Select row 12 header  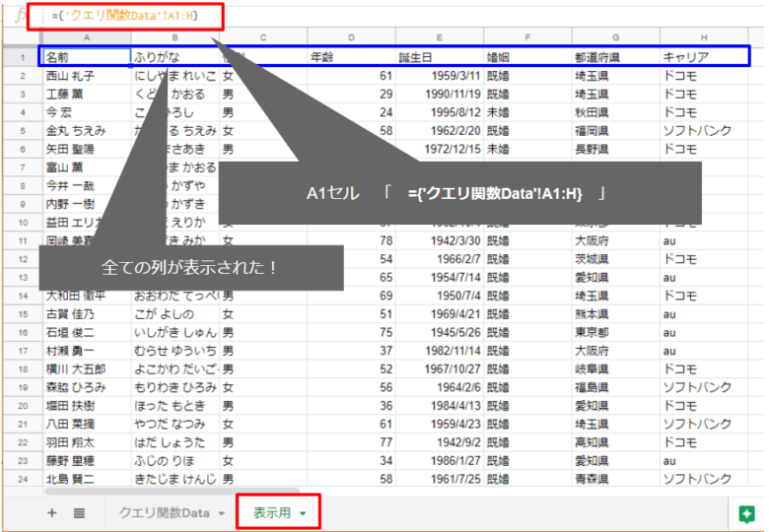(23, 259)
